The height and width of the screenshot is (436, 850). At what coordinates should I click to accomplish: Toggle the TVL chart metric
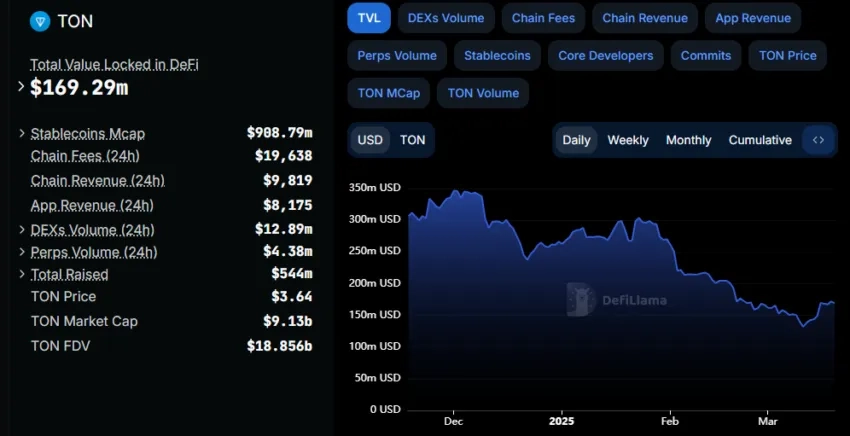click(x=369, y=18)
